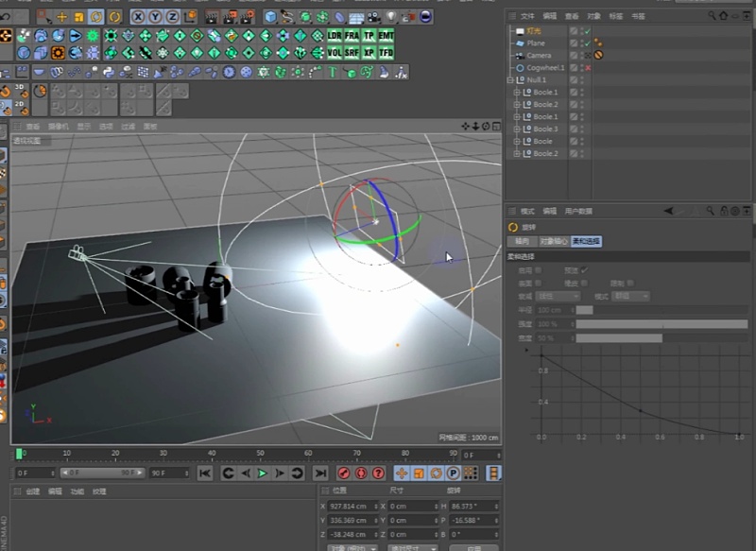Toggle the X axis lock button

pyautogui.click(x=137, y=16)
